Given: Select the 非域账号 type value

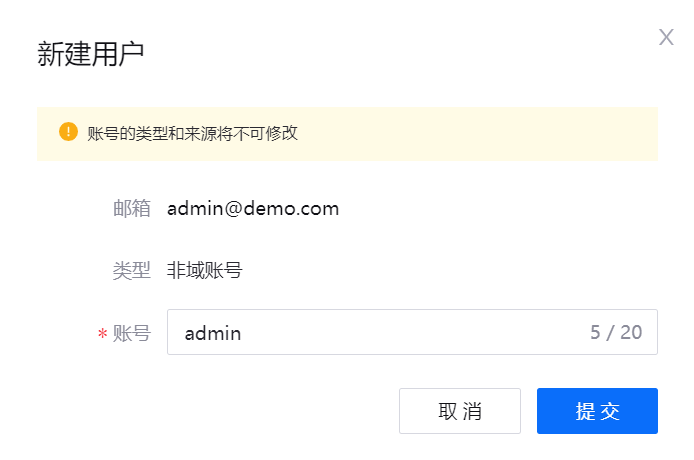Looking at the screenshot, I should click(204, 271).
